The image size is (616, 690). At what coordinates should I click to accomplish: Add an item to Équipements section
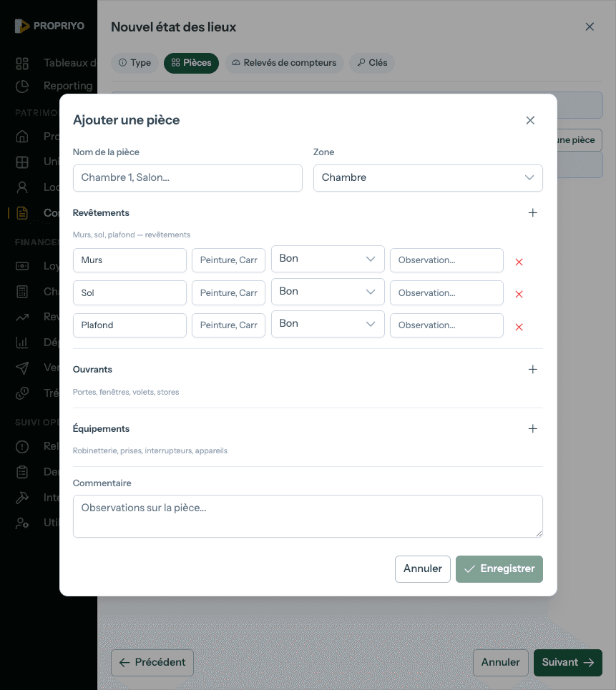coord(532,429)
